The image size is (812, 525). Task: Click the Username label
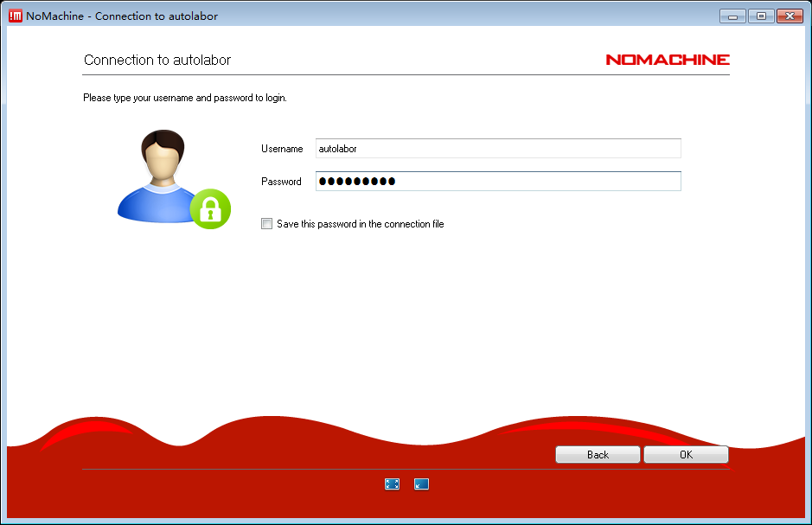[282, 149]
